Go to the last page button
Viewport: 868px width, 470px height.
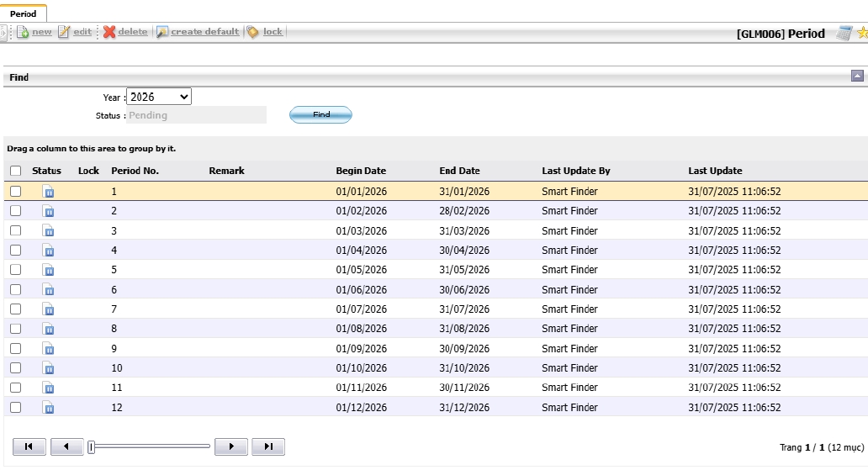269,446
